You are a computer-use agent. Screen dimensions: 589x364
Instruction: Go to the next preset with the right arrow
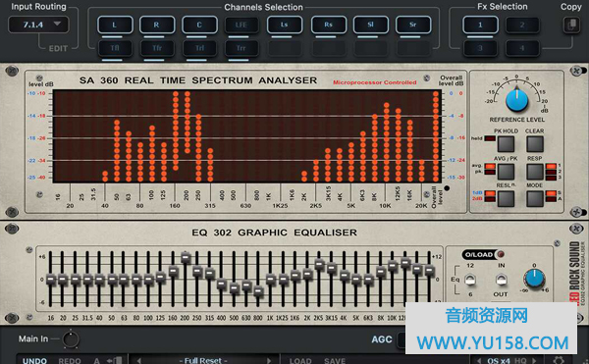click(269, 361)
